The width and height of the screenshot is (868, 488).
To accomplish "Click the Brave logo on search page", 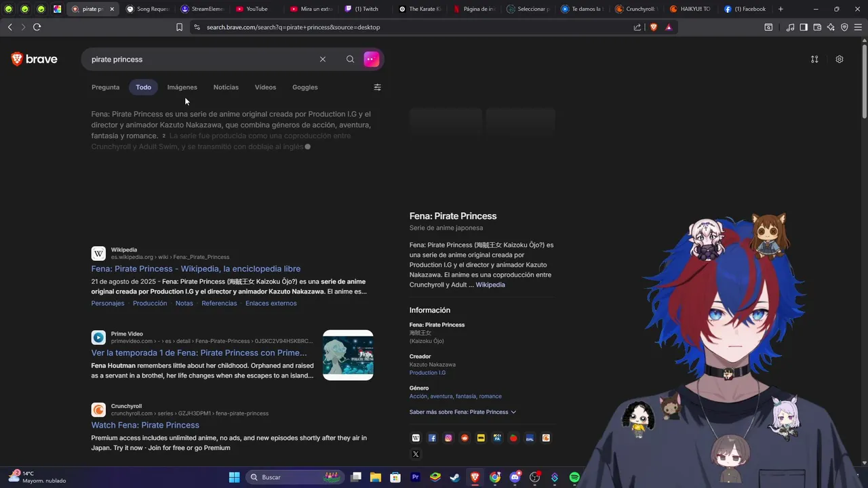I will pyautogui.click(x=34, y=60).
